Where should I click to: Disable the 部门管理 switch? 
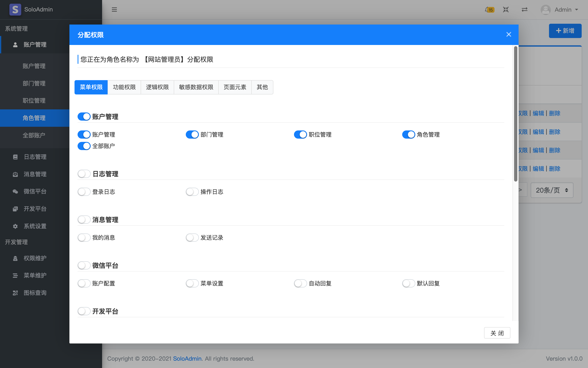pyautogui.click(x=192, y=134)
